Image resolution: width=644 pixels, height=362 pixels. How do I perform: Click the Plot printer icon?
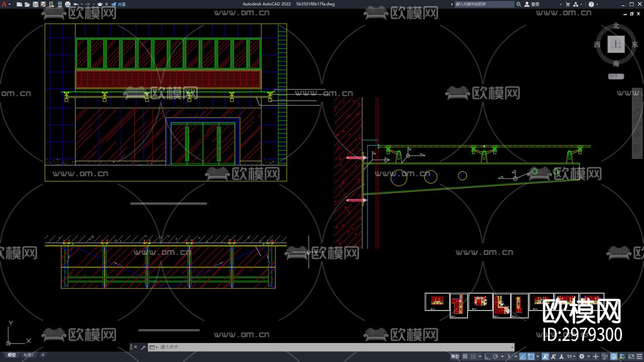pos(68,4)
